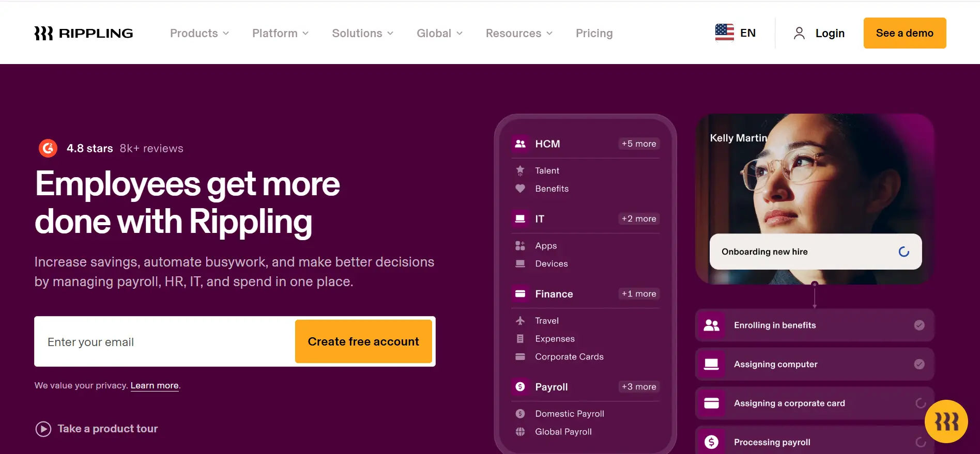Screen dimensions: 980x454
Task: Expand Finance with the +1 more badge
Action: (x=639, y=293)
